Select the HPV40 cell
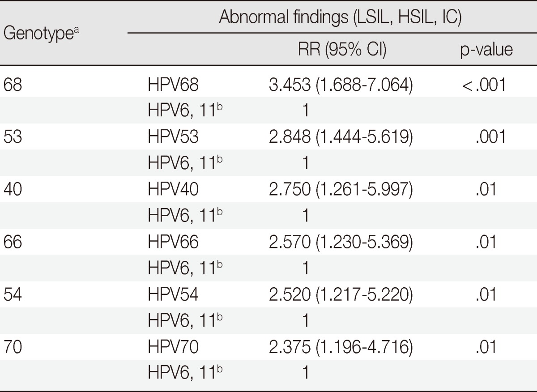Viewport: 537px width, 392px height. click(x=173, y=189)
